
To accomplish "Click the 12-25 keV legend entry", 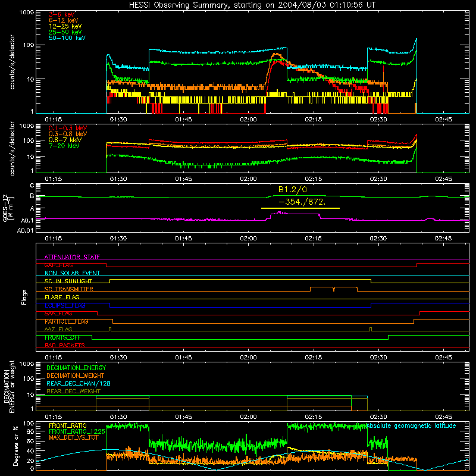I will [65, 26].
